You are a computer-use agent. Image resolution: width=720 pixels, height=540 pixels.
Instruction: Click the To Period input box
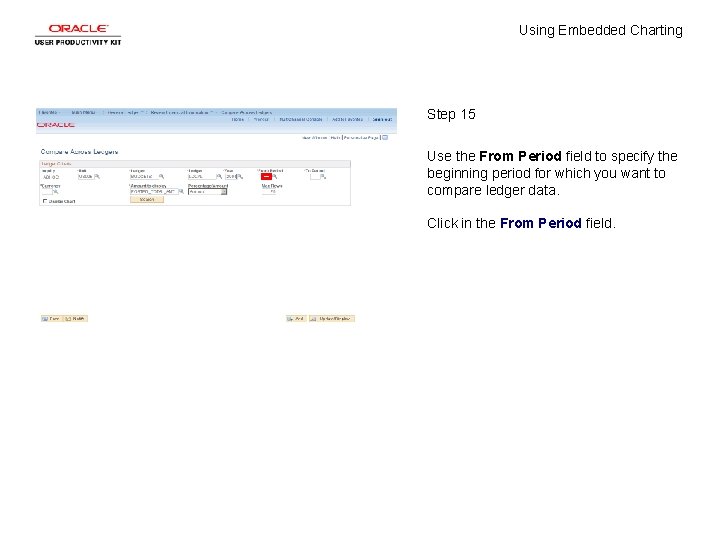pyautogui.click(x=315, y=177)
